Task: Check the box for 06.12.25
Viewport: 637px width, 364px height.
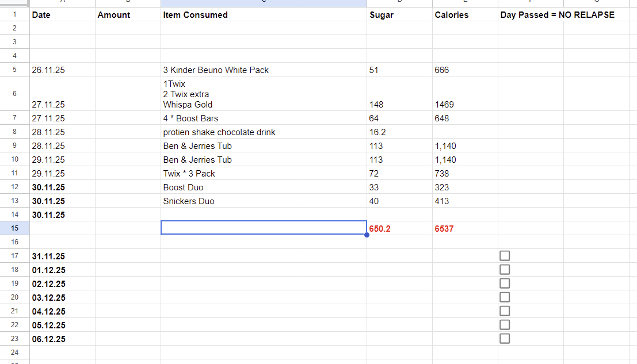Action: pos(505,339)
